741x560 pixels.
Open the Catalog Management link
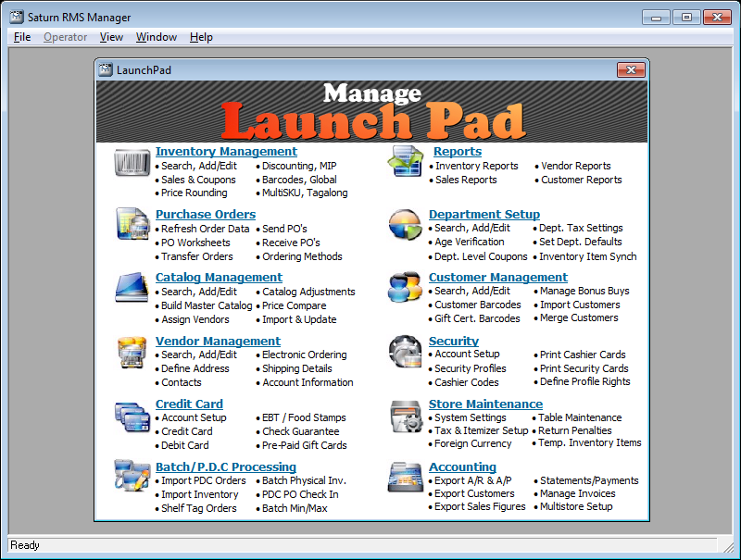pyautogui.click(x=219, y=278)
